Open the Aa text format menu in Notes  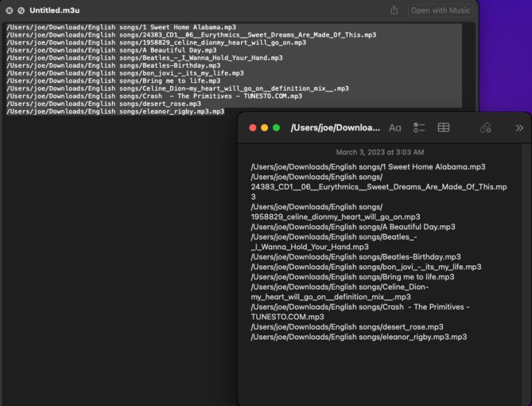395,127
